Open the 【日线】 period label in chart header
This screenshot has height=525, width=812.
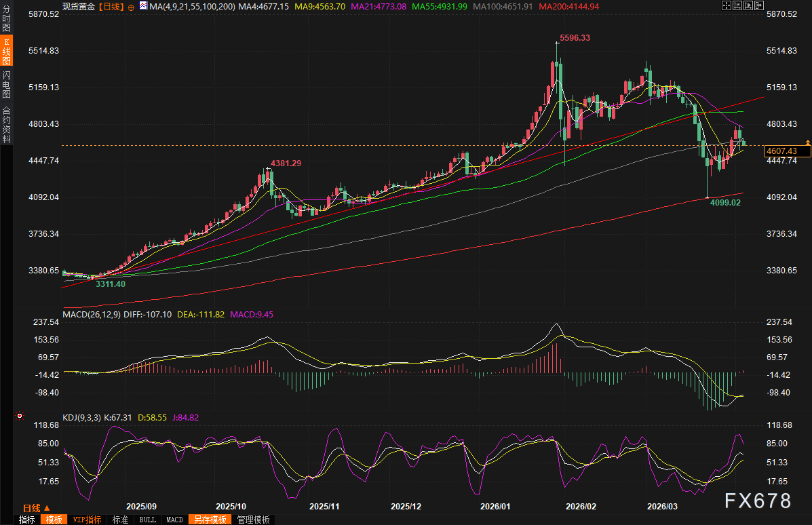(x=112, y=6)
